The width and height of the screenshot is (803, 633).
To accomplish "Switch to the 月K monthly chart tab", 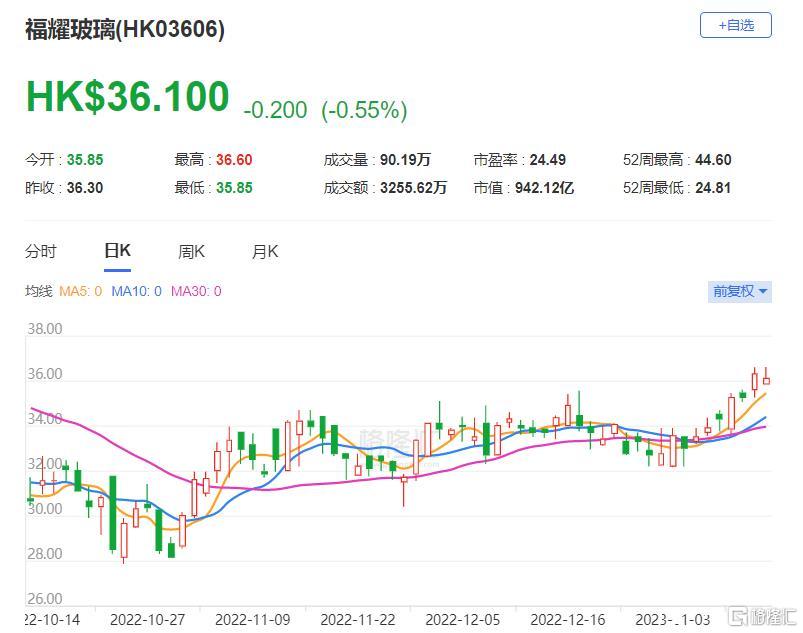I will (x=265, y=252).
